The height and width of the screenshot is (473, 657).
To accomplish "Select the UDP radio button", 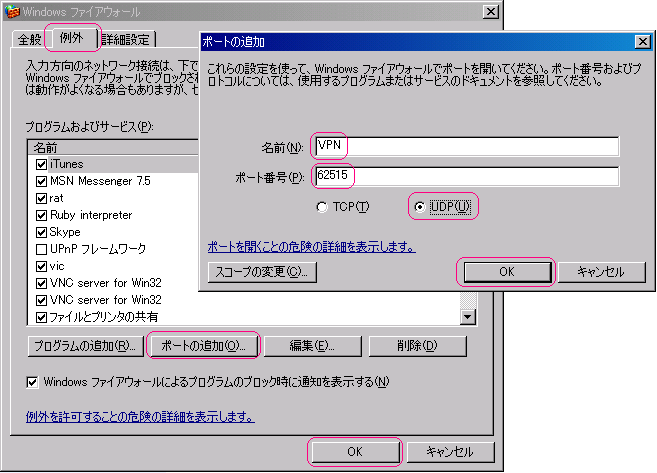I will (x=420, y=207).
